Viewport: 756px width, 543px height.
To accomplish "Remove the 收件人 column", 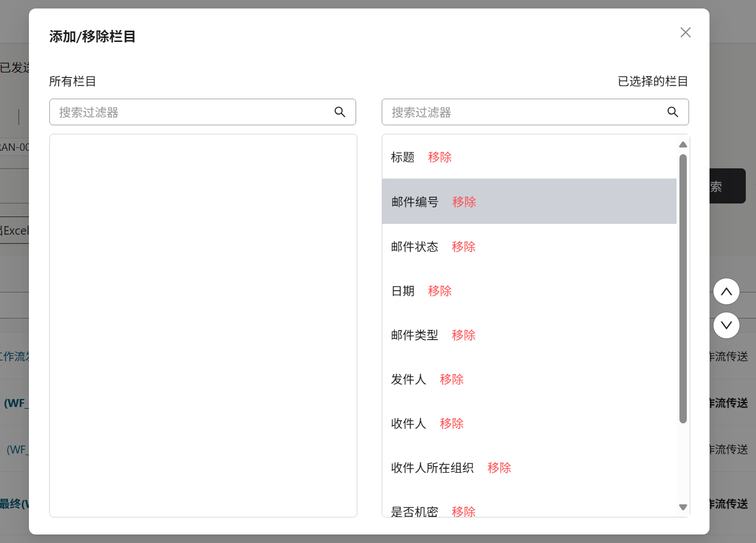I will point(451,423).
